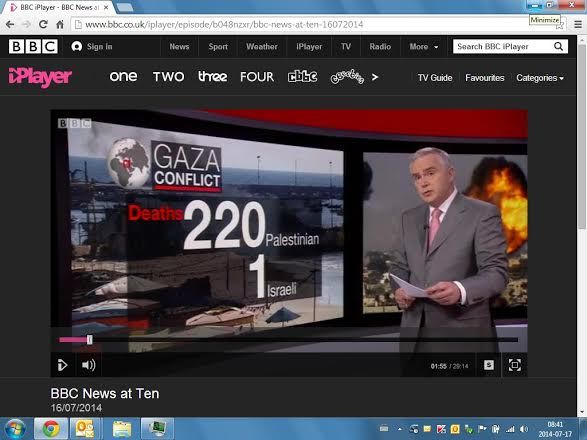The height and width of the screenshot is (440, 587).
Task: Open the Action Center flag icon
Action: [482, 429]
